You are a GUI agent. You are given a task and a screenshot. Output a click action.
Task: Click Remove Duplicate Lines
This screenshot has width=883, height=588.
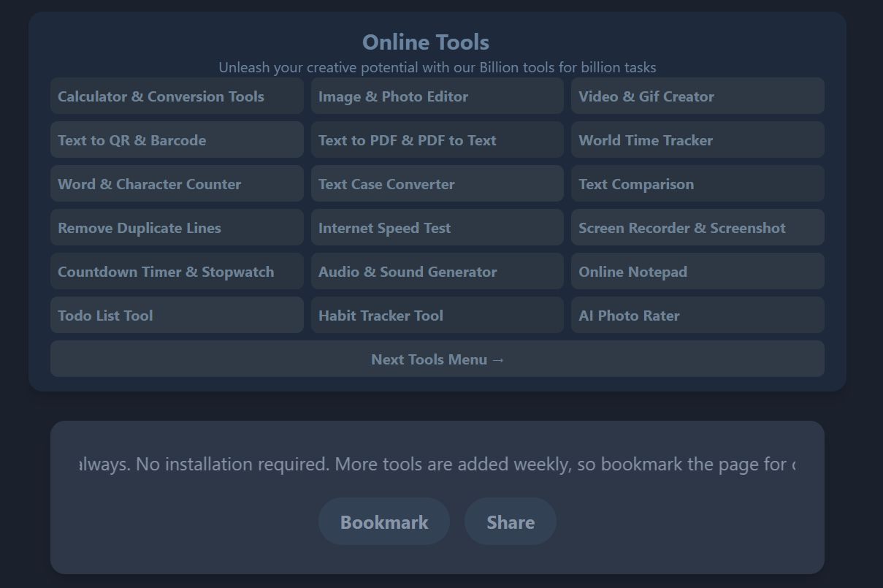coord(176,228)
